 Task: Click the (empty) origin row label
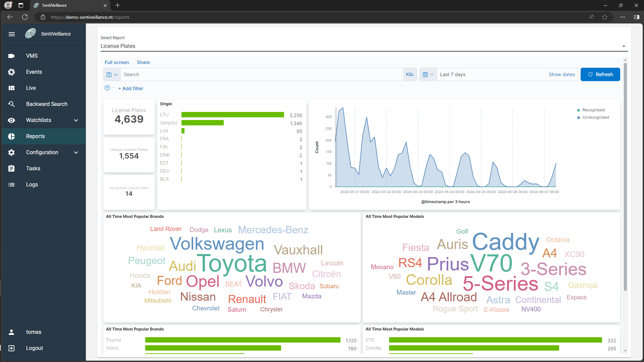[168, 123]
